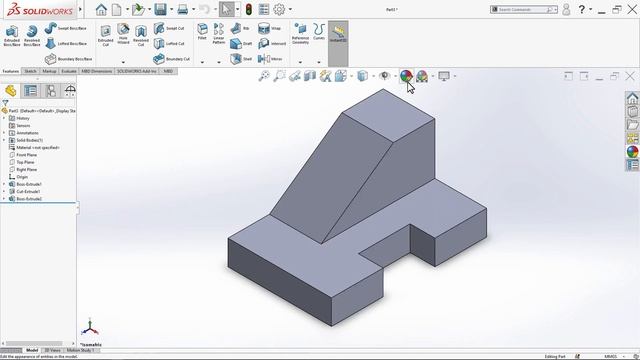Screen dimensions: 640x360
Task: Switch to the Sketch tab
Action: (30, 71)
